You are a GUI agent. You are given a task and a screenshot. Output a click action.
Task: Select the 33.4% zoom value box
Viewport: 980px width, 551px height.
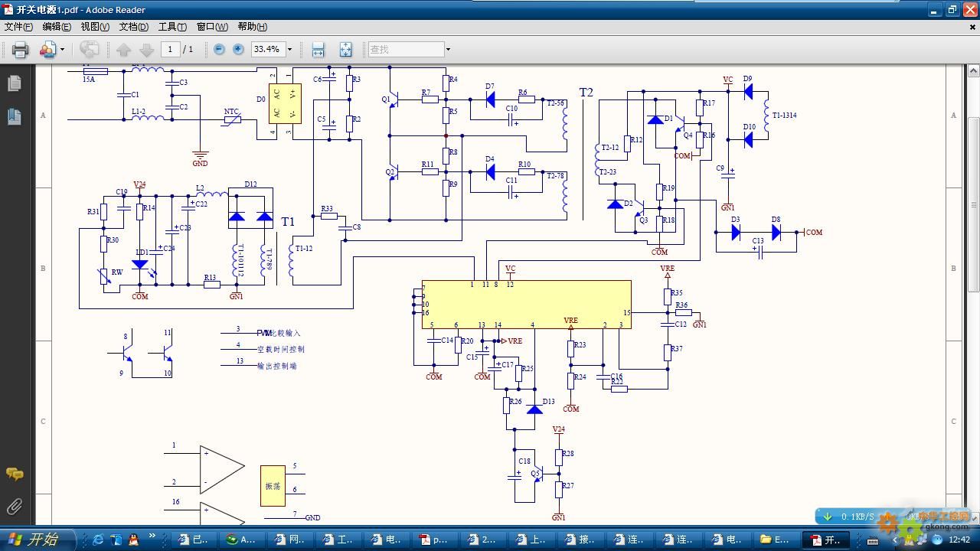pos(267,49)
